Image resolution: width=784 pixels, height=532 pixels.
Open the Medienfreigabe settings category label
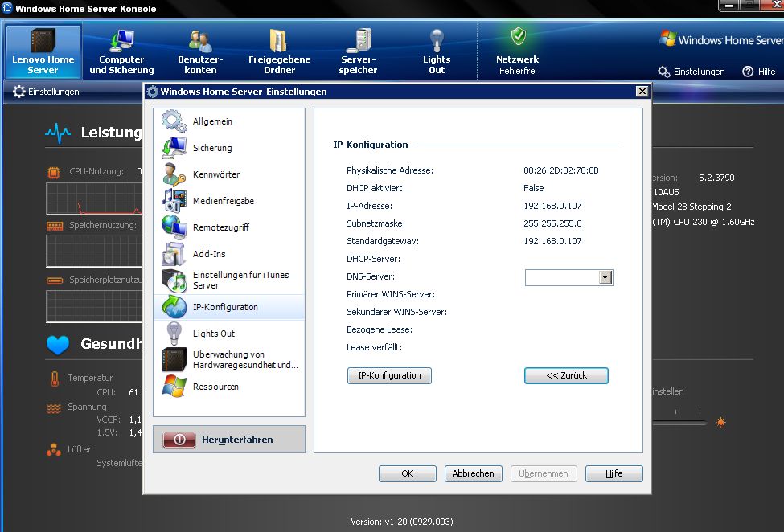(224, 201)
